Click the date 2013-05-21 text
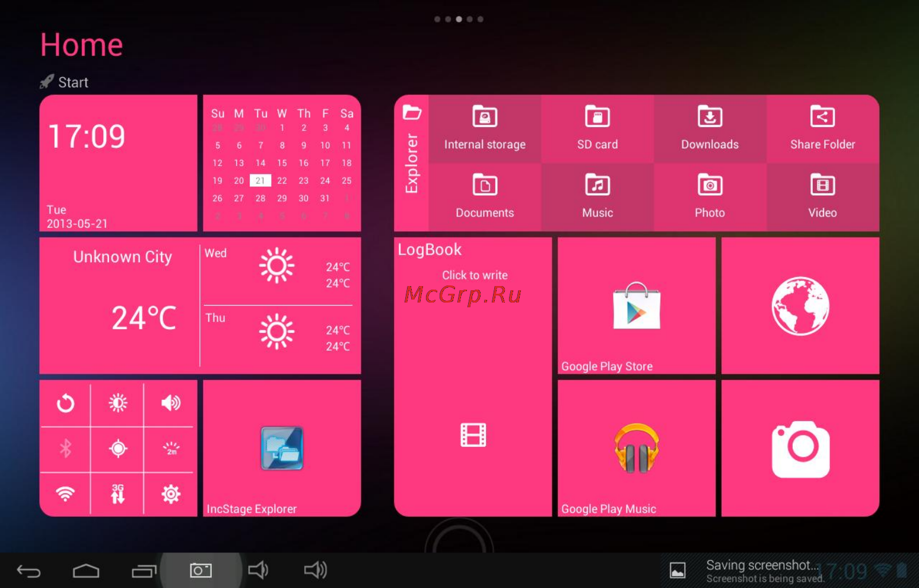Screen dimensions: 919x588 77,224
